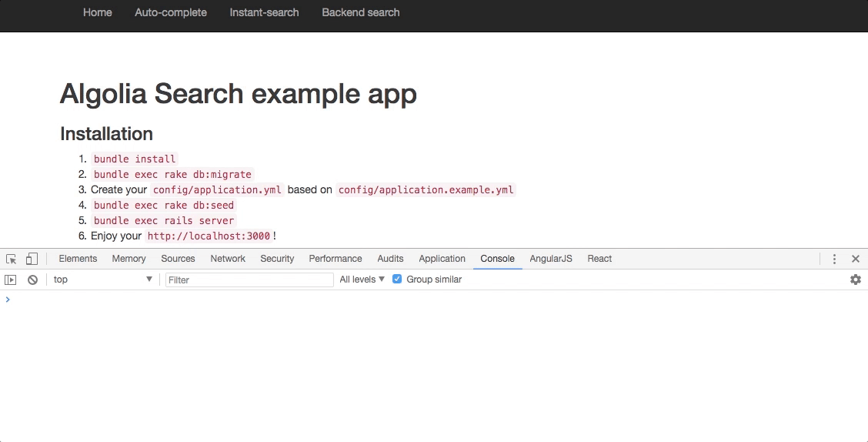Go to the Audits tab
The image size is (868, 442).
coord(390,259)
